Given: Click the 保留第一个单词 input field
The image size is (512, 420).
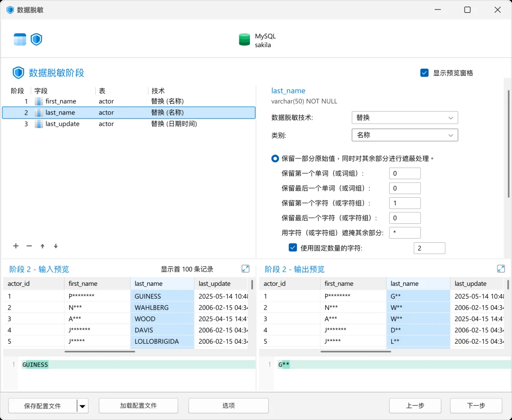Looking at the screenshot, I should click(x=404, y=173).
